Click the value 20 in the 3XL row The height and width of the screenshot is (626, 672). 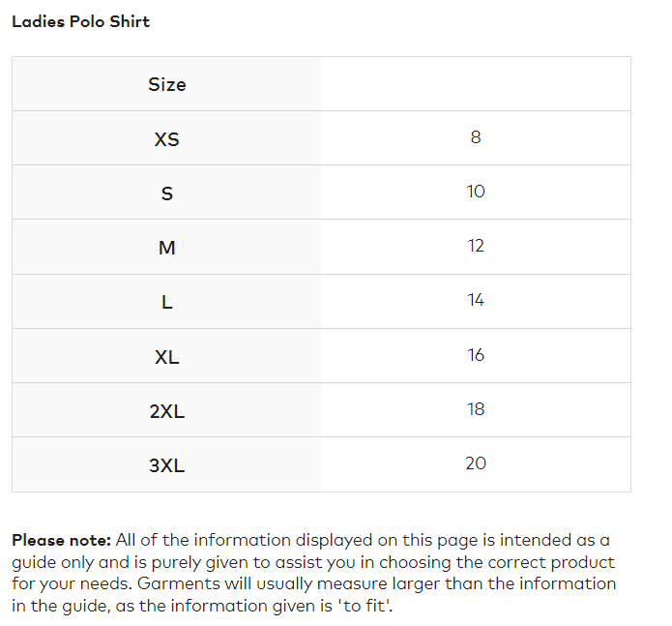475,463
